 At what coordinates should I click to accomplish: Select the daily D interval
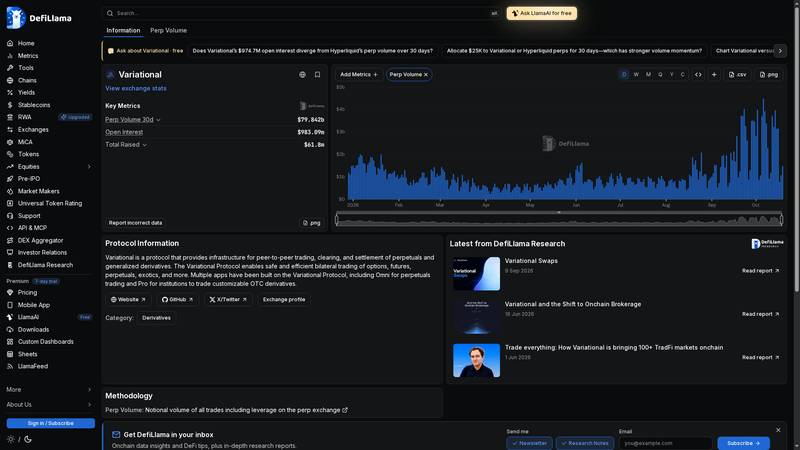624,74
